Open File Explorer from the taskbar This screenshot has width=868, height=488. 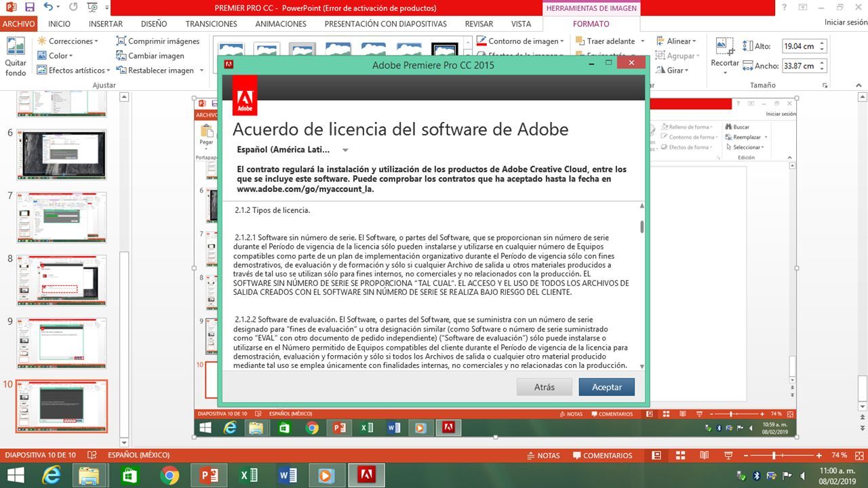pos(90,475)
